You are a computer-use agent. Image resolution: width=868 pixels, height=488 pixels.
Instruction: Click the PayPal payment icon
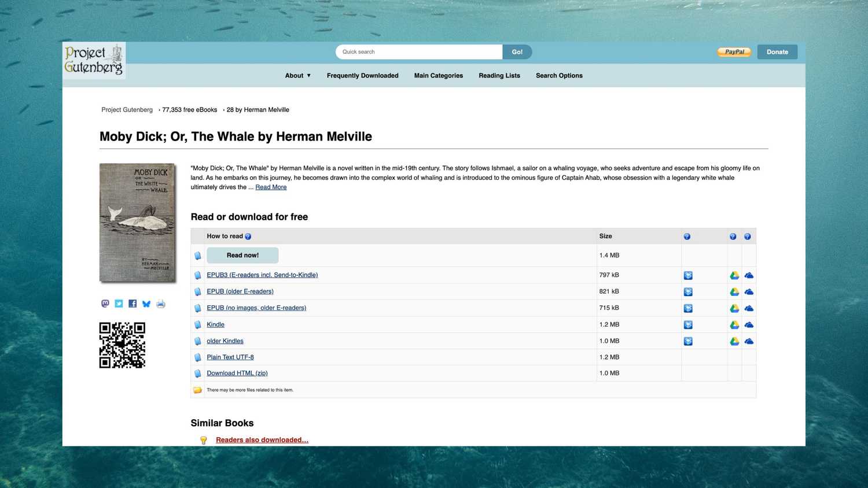click(x=734, y=51)
